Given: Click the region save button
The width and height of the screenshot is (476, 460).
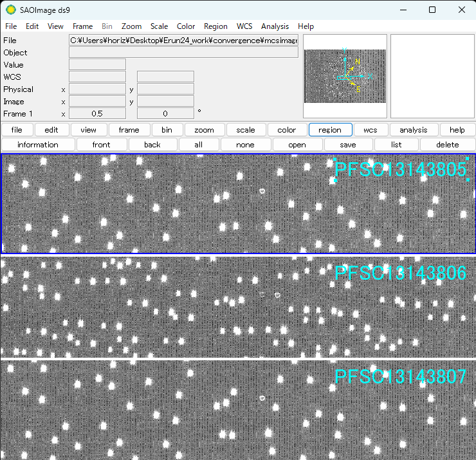Looking at the screenshot, I should (347, 145).
